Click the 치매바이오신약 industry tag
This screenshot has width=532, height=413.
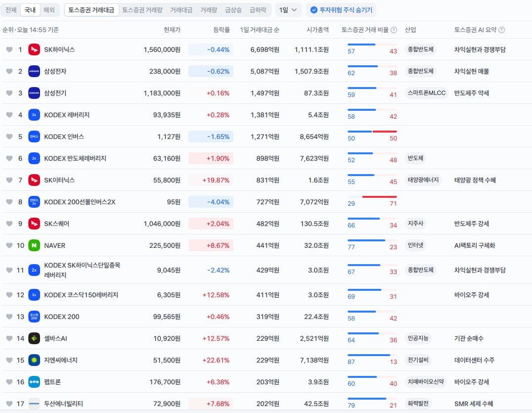click(x=426, y=382)
